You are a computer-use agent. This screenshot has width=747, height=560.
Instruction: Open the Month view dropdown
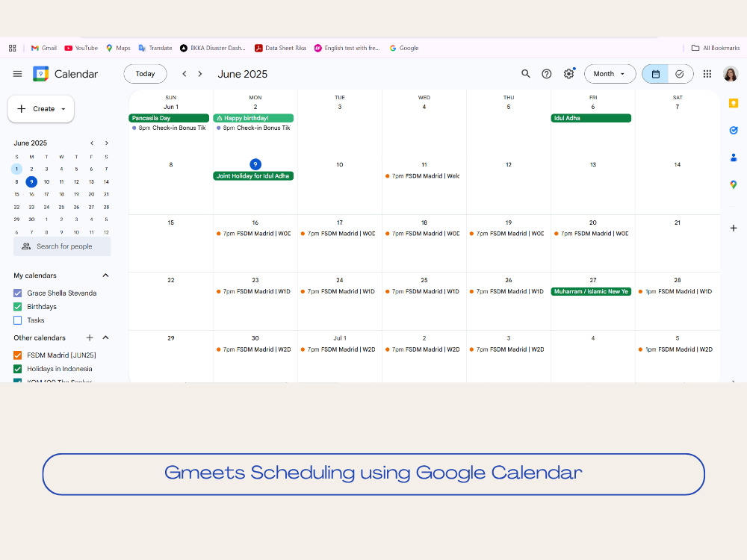click(610, 74)
